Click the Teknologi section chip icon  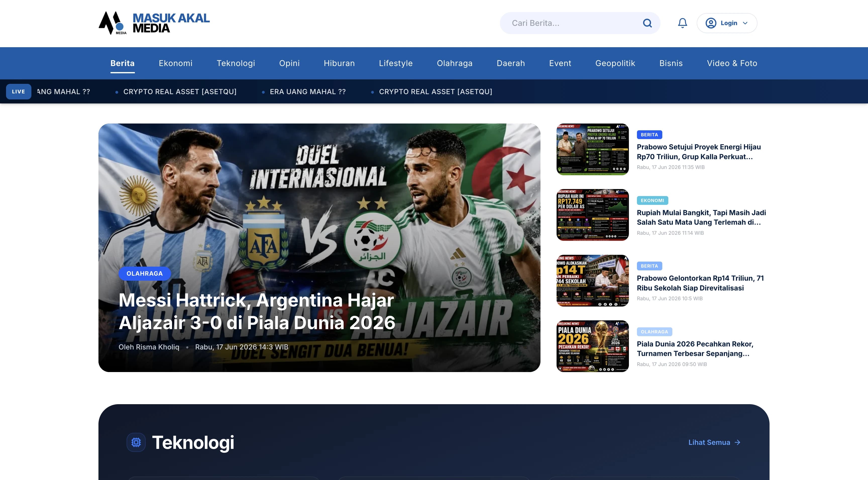tap(136, 442)
